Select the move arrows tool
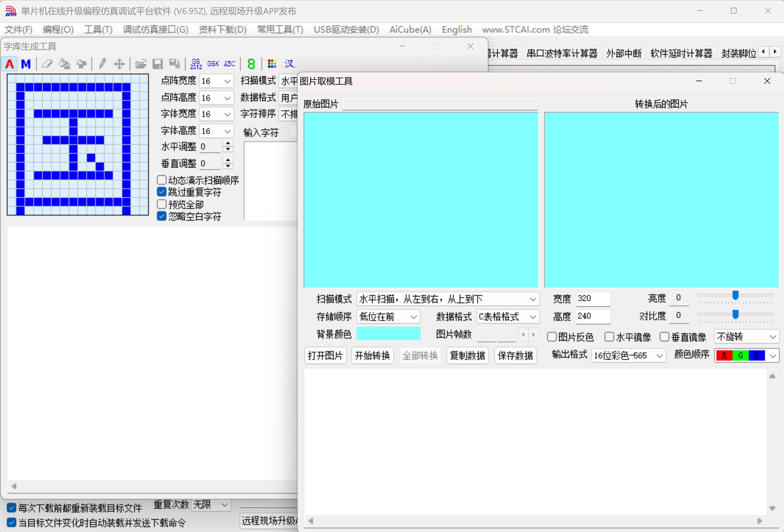The width and height of the screenshot is (784, 532). [x=119, y=64]
